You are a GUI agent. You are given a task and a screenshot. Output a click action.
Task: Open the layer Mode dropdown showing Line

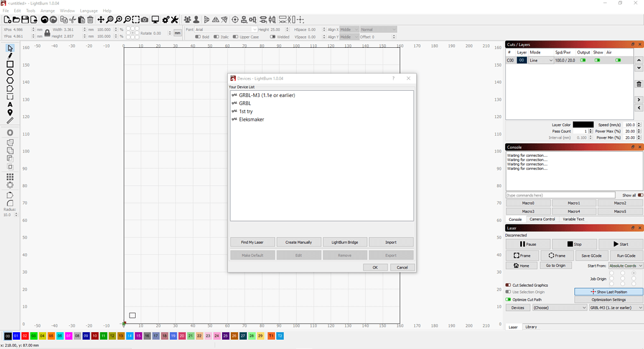coord(541,60)
